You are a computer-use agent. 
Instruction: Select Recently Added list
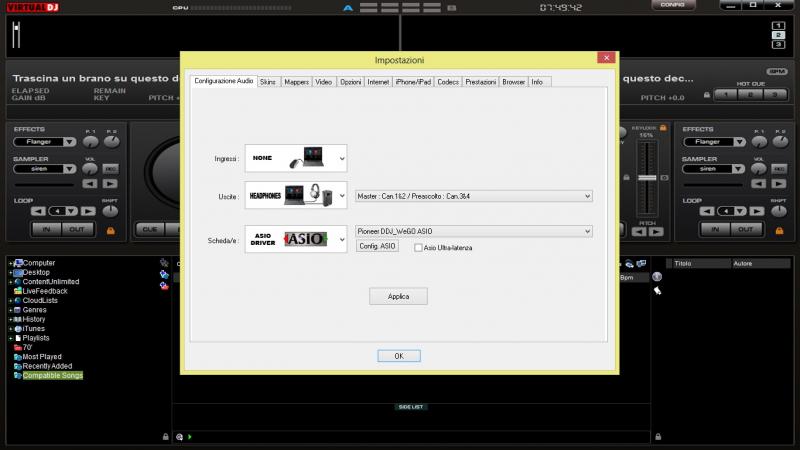tap(47, 366)
